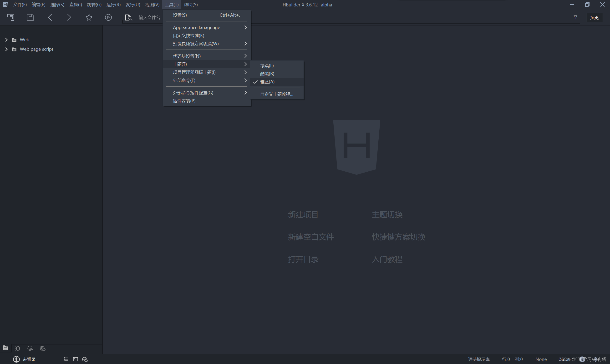Viewport: 610px width, 364px height.
Task: Click the 输入文件名 search field
Action: (x=149, y=17)
